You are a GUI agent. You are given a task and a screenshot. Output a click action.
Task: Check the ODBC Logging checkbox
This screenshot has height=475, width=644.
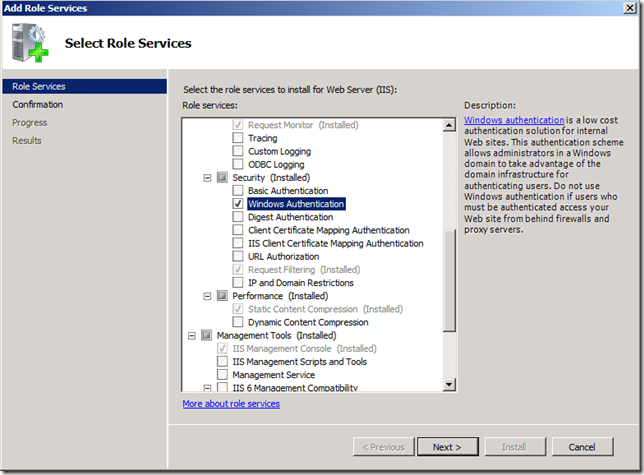238,164
